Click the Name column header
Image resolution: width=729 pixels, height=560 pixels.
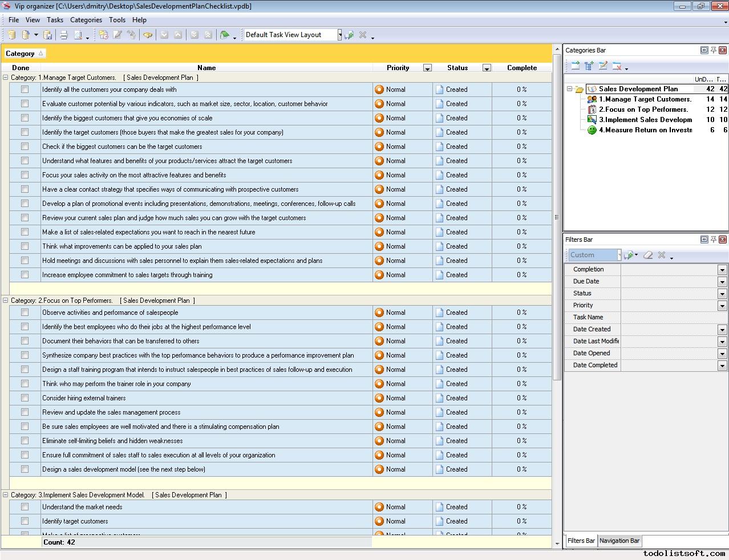click(x=206, y=68)
